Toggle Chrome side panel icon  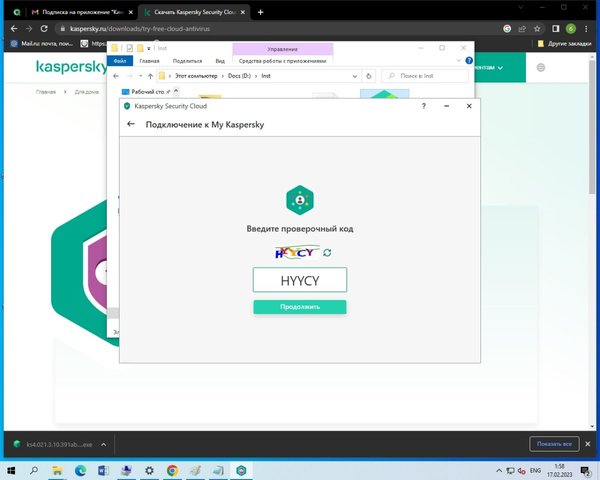(556, 29)
